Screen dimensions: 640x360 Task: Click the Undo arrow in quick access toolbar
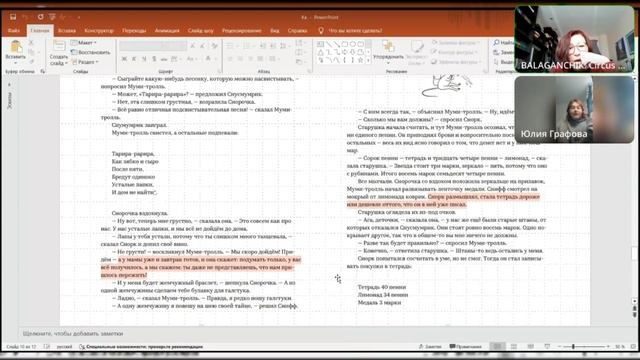(x=25, y=17)
